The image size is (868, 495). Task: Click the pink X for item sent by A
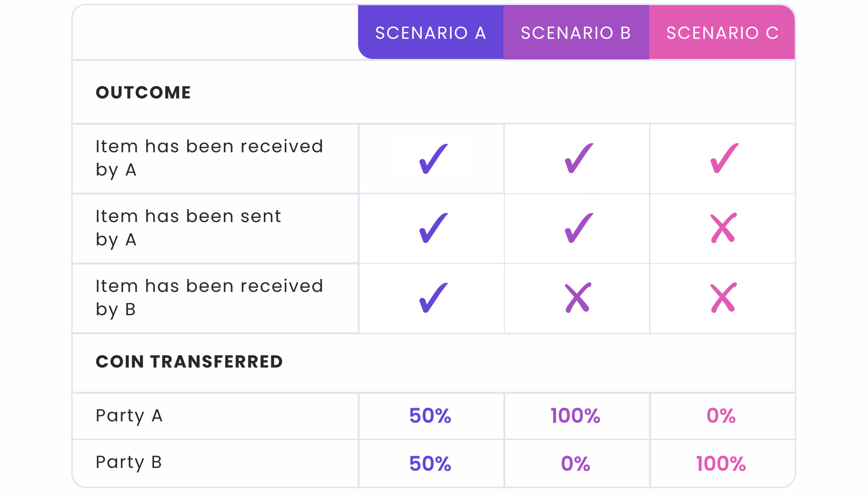723,228
